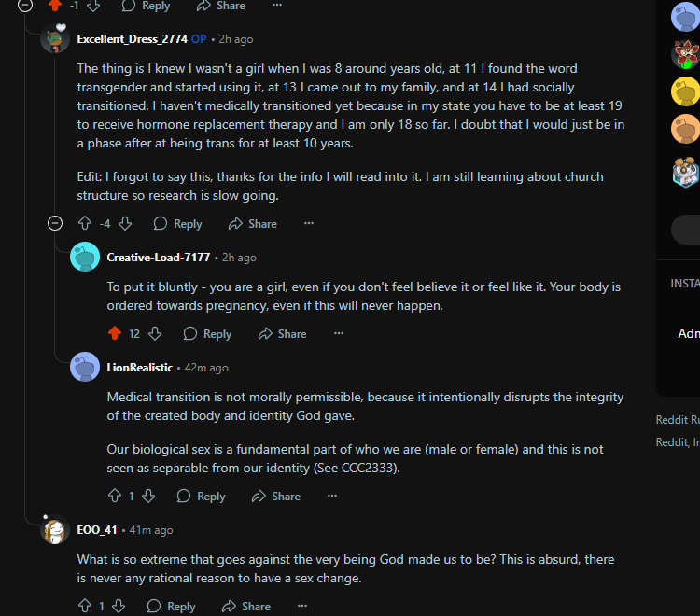
Task: Share Creative-Load-7177's comment
Action: pyautogui.click(x=282, y=333)
